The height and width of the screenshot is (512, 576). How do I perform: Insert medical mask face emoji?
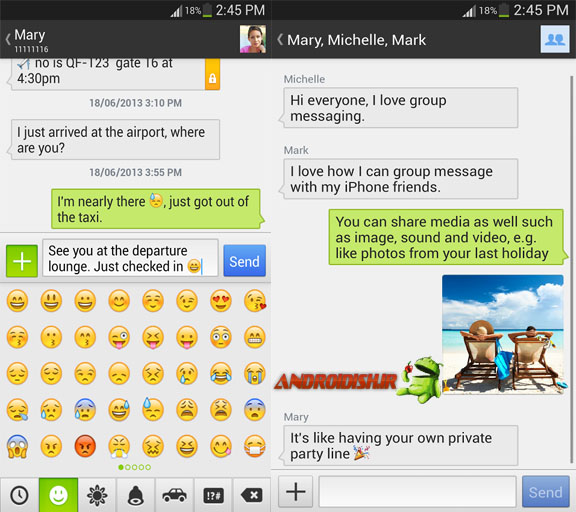[x=255, y=446]
